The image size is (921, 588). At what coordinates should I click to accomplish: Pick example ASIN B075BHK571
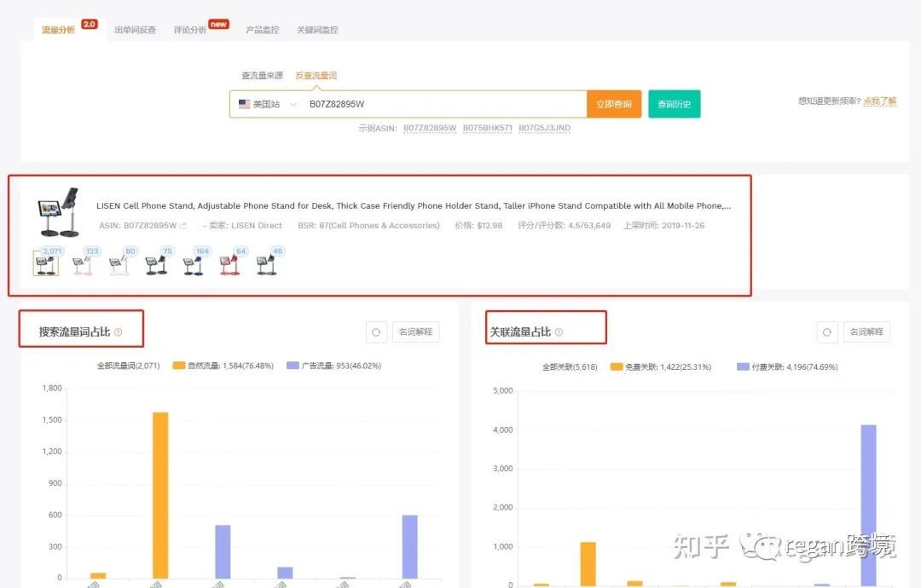click(488, 128)
